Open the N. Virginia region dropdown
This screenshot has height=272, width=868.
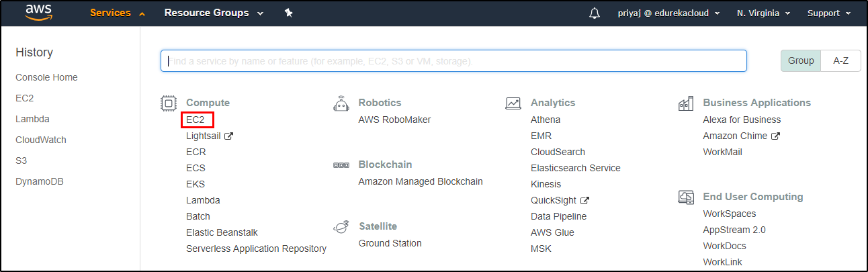click(763, 13)
